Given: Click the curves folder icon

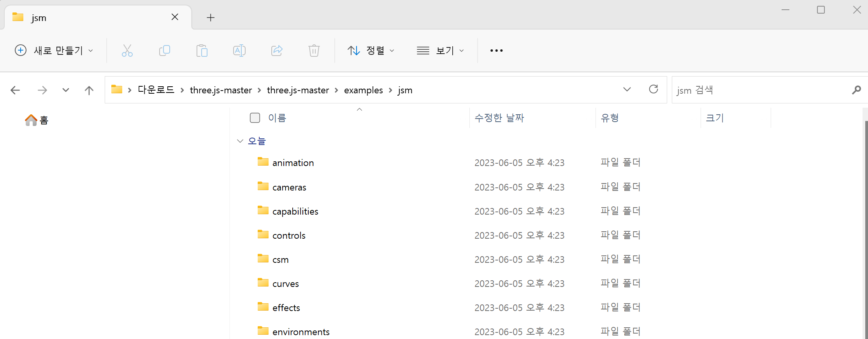Looking at the screenshot, I should [x=263, y=283].
